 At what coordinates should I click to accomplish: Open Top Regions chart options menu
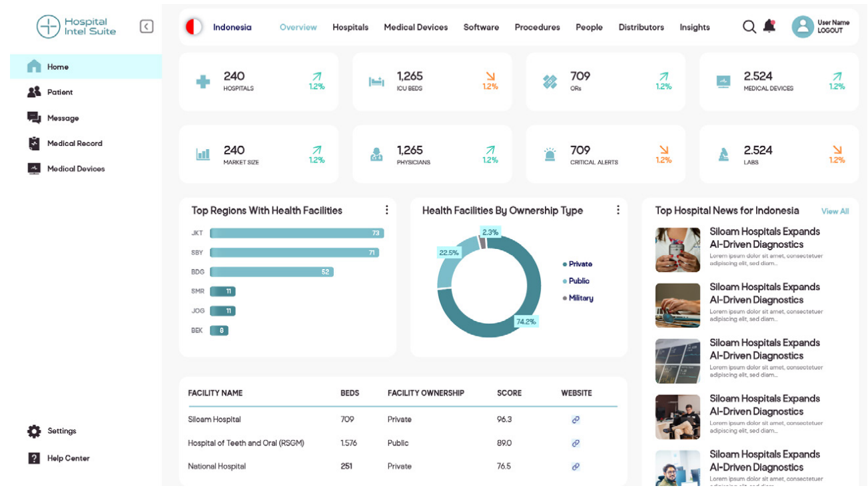point(386,210)
